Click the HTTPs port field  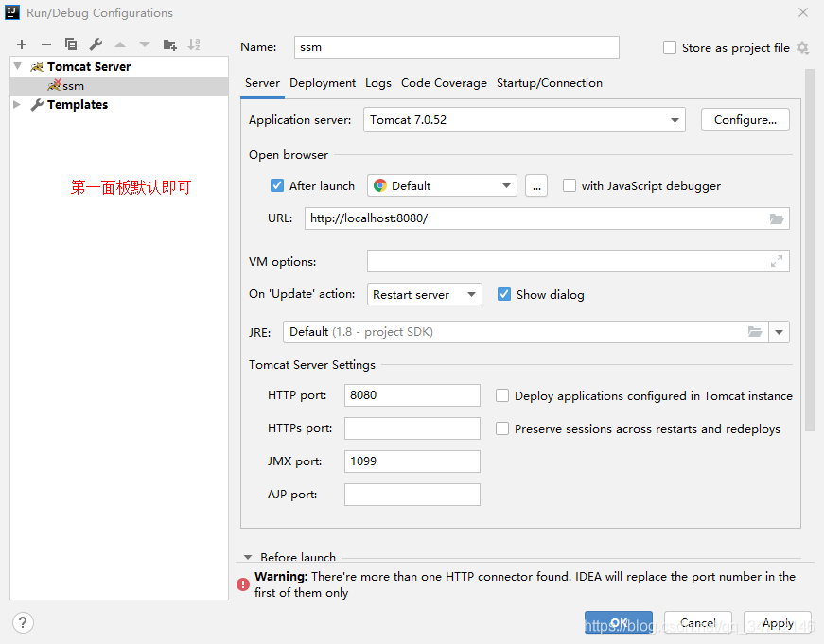(x=412, y=428)
